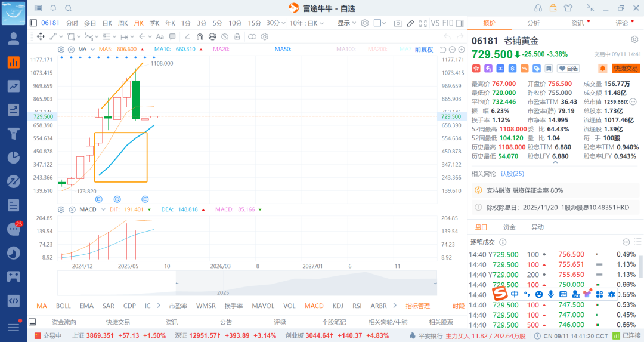Click the chart navigator range slider
Image resolution: width=644 pixels, height=342 pixels.
(x=306, y=284)
